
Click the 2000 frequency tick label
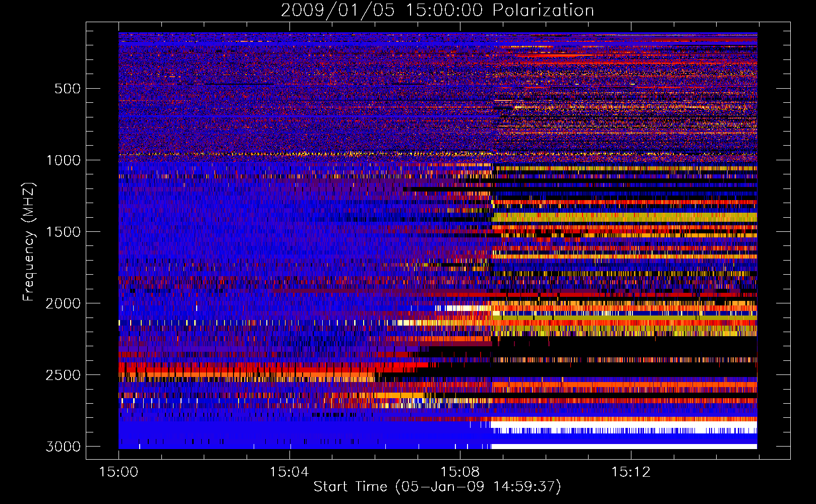(x=64, y=303)
